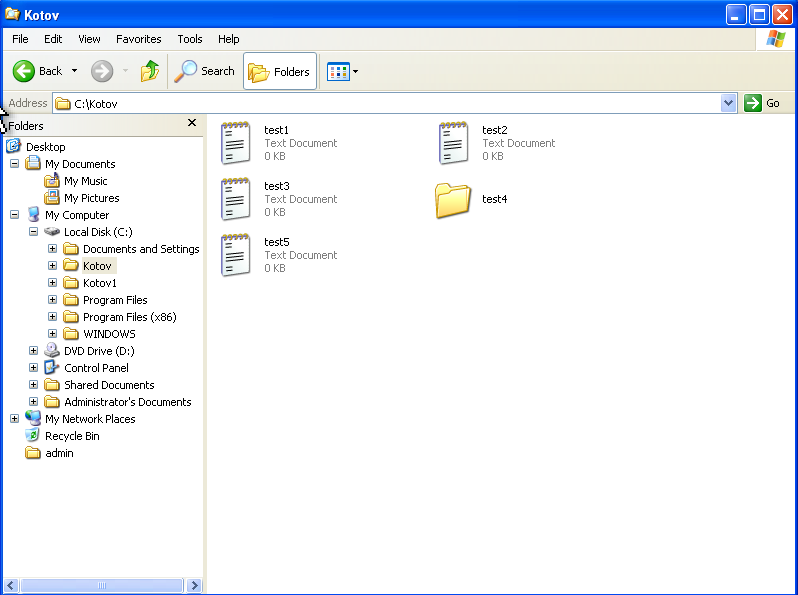Select the WINDOWS folder icon in tree
798x595 pixels.
click(71, 334)
